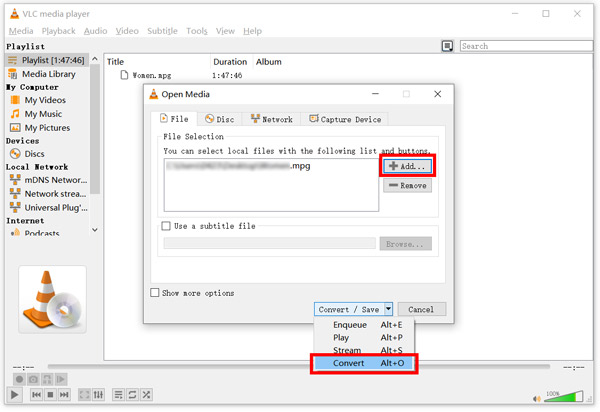Choose Enqueue from dropdown menu
This screenshot has height=412, width=600.
point(364,325)
